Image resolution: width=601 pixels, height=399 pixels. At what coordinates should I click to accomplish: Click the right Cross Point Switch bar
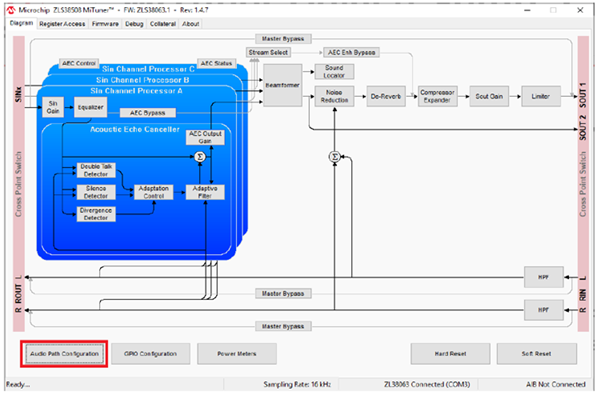[x=583, y=184]
